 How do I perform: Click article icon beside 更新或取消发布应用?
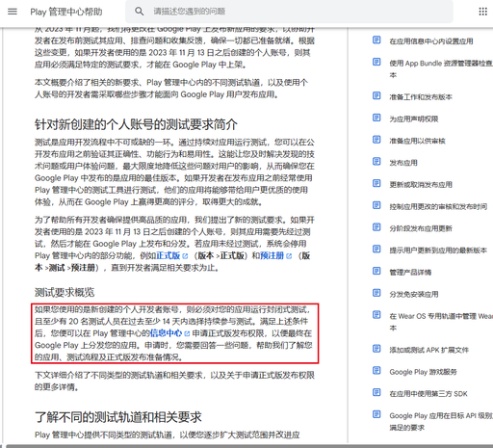(376, 183)
